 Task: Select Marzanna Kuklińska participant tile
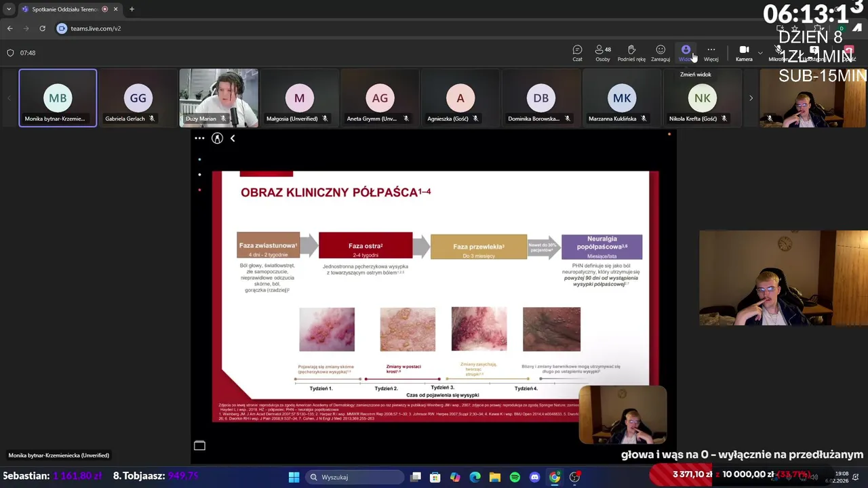621,98
